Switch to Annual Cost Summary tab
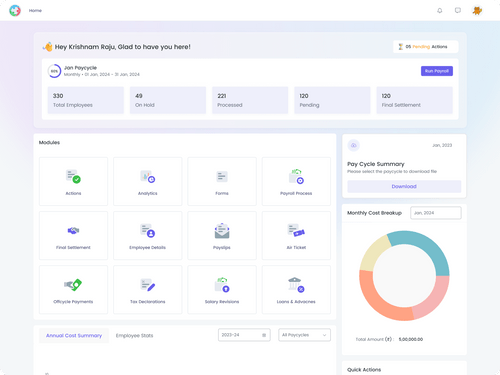Viewport: 500px width, 375px height. [x=74, y=336]
